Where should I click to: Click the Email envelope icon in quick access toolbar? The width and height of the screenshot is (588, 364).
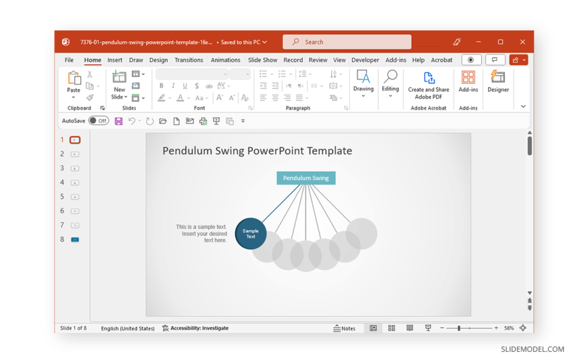(x=190, y=121)
